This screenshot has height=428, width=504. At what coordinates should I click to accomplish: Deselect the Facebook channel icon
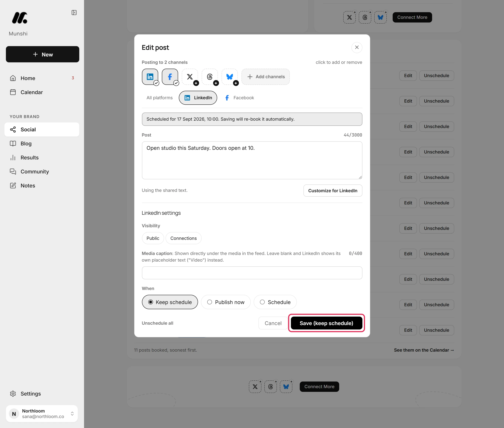[170, 77]
